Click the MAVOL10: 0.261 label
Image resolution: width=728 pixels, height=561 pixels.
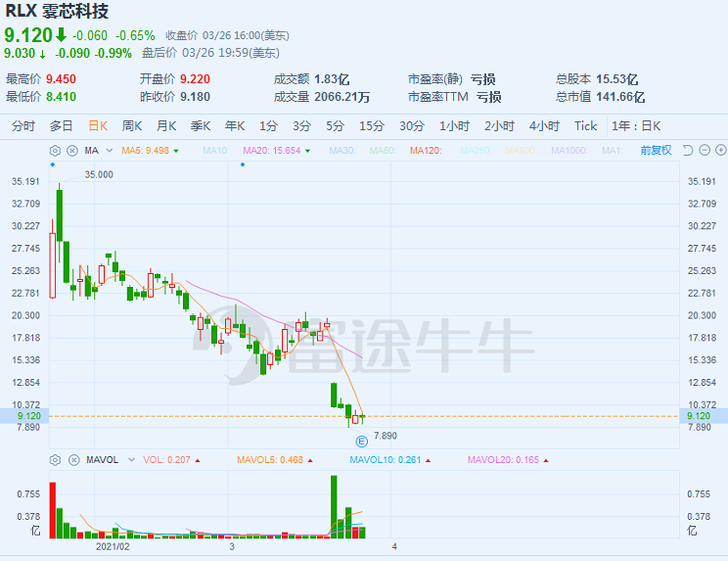pos(386,460)
